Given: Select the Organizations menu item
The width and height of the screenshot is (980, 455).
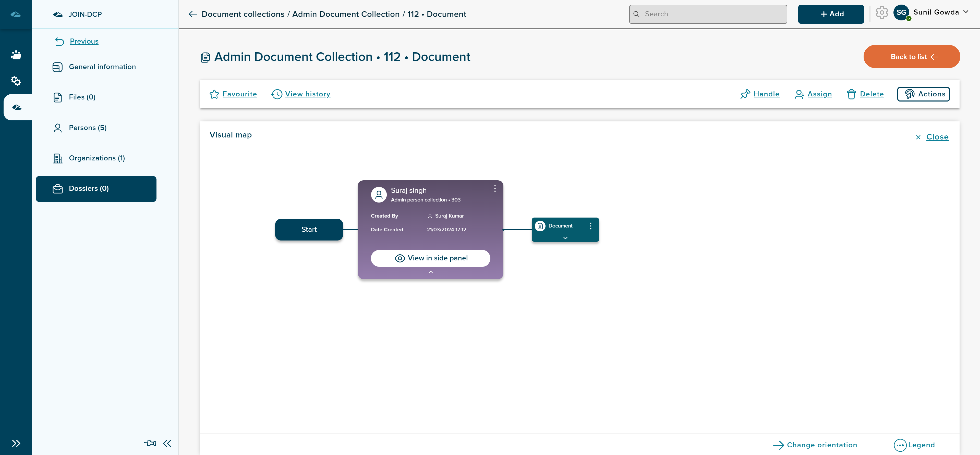Looking at the screenshot, I should click(x=97, y=158).
